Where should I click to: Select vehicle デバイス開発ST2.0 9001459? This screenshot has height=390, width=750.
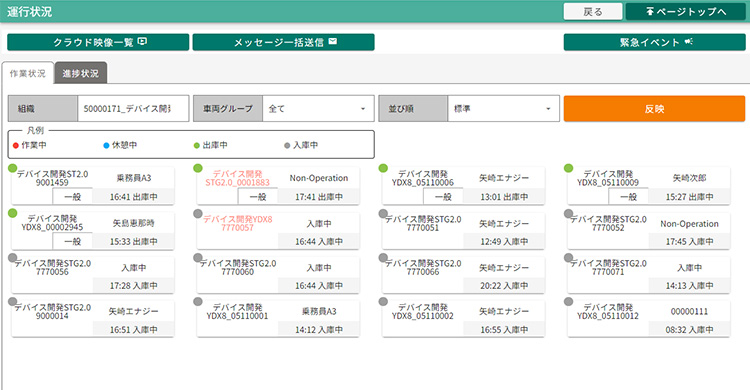[x=52, y=178]
